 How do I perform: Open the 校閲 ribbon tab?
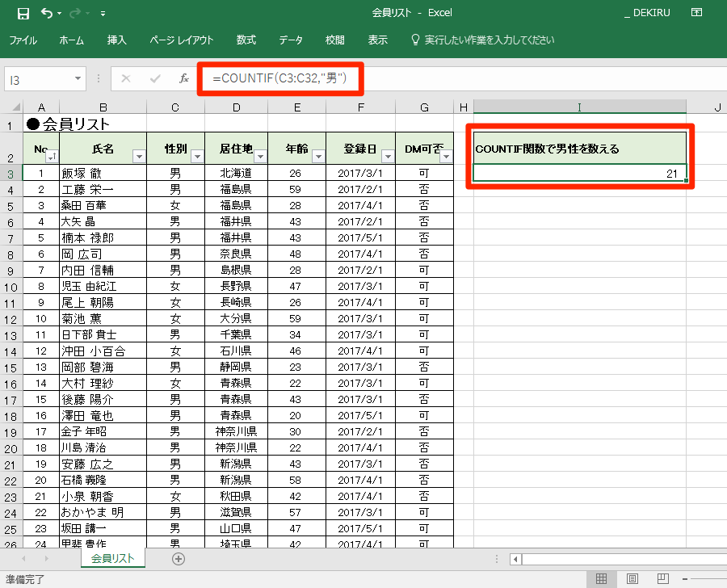click(x=334, y=40)
